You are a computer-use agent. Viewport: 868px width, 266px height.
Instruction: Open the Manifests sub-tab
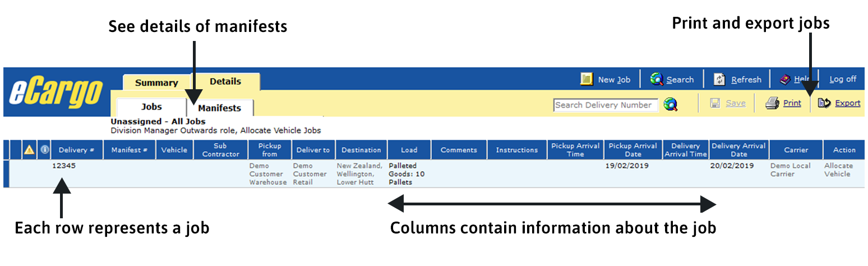(x=220, y=108)
